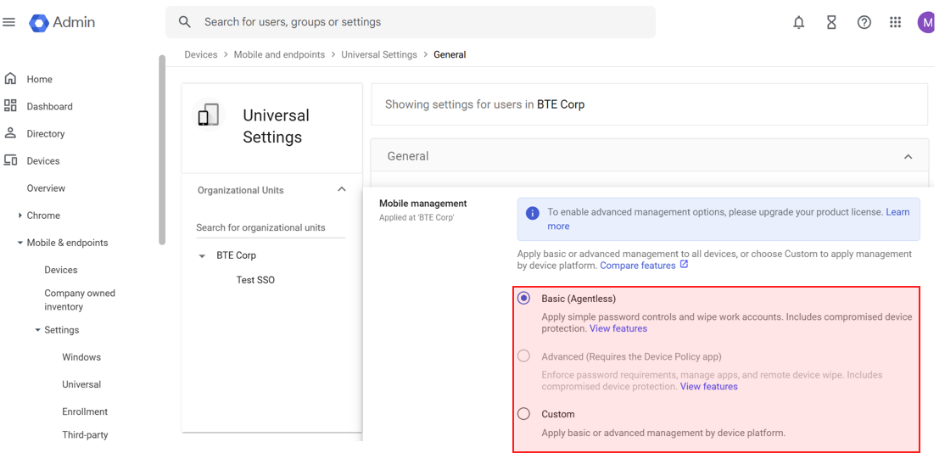This screenshot has width=936, height=453.
Task: Open the notifications bell
Action: [x=799, y=23]
